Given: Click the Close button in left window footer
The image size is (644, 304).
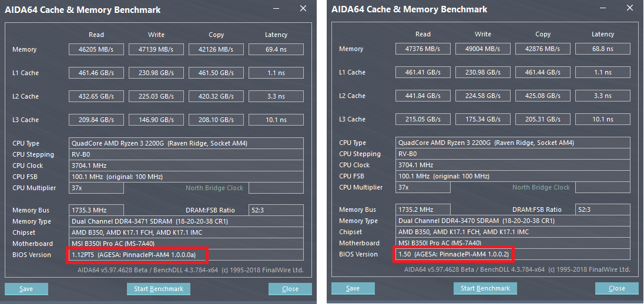Looking at the screenshot, I should tap(290, 289).
